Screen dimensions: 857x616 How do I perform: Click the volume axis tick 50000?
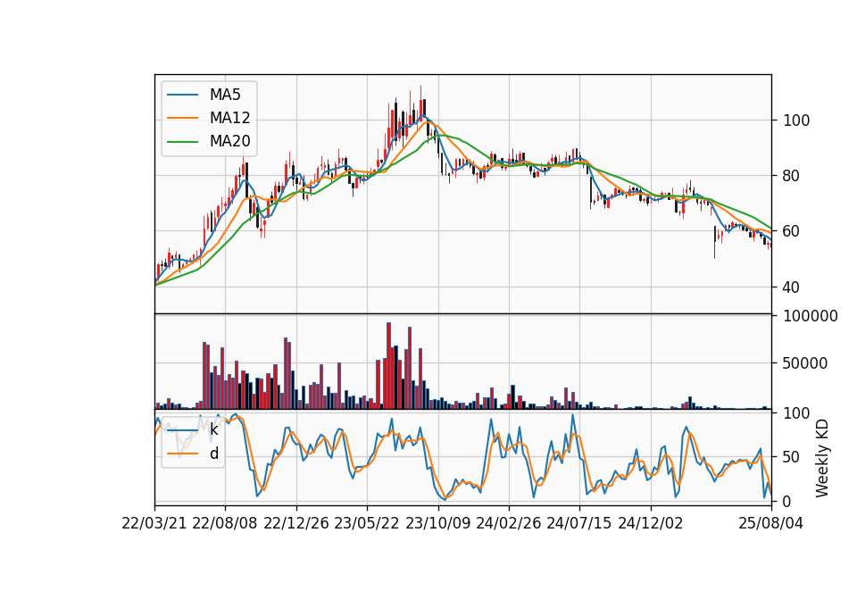click(x=805, y=363)
